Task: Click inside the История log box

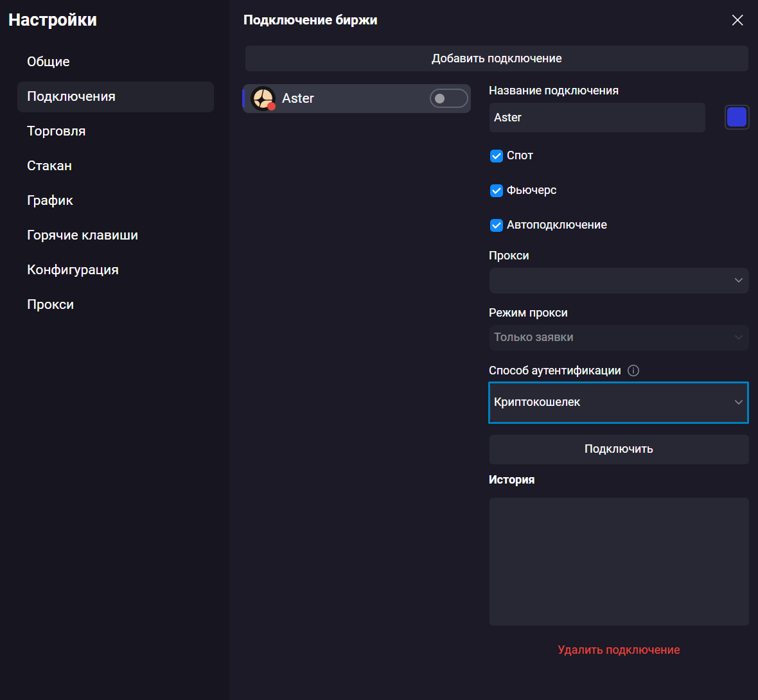Action: pyautogui.click(x=619, y=562)
